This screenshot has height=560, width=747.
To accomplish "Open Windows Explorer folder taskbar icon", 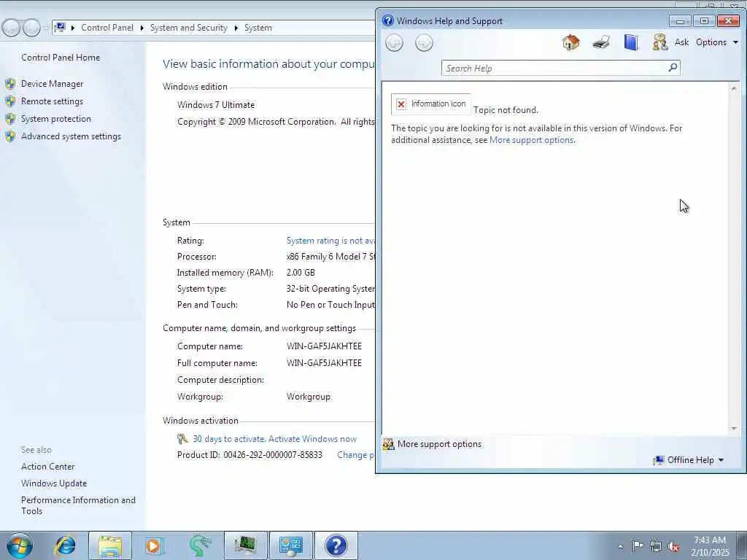I will coord(110,545).
